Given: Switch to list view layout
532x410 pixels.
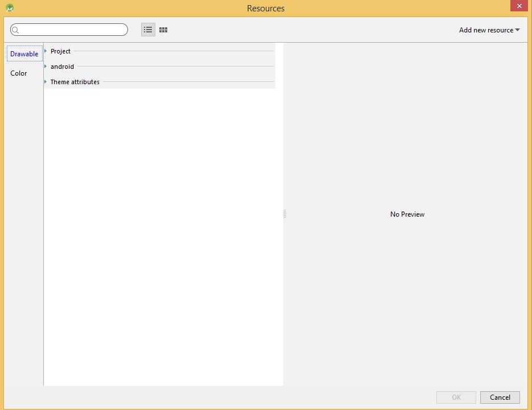Looking at the screenshot, I should (x=148, y=30).
